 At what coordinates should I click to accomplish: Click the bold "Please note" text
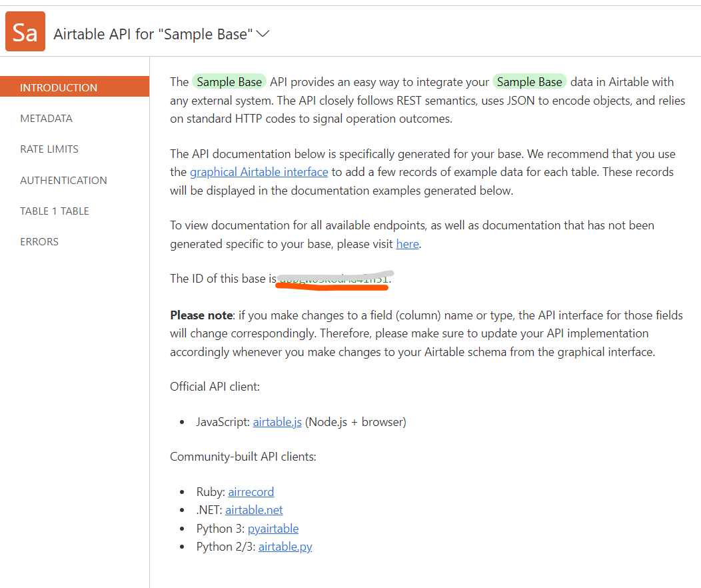coord(201,315)
